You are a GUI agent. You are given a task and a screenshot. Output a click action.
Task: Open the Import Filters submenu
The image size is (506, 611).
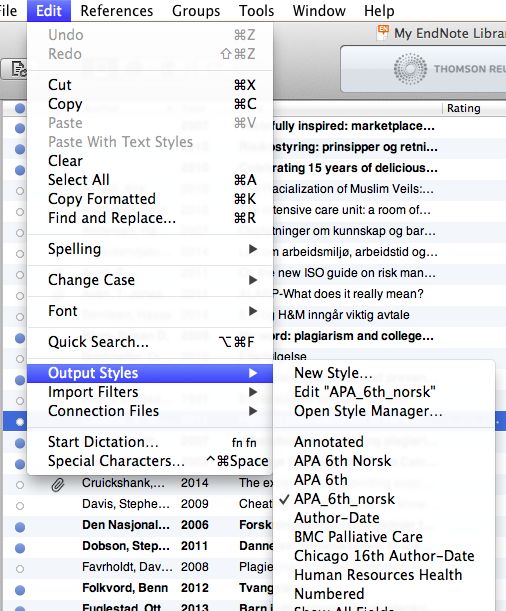pyautogui.click(x=150, y=392)
